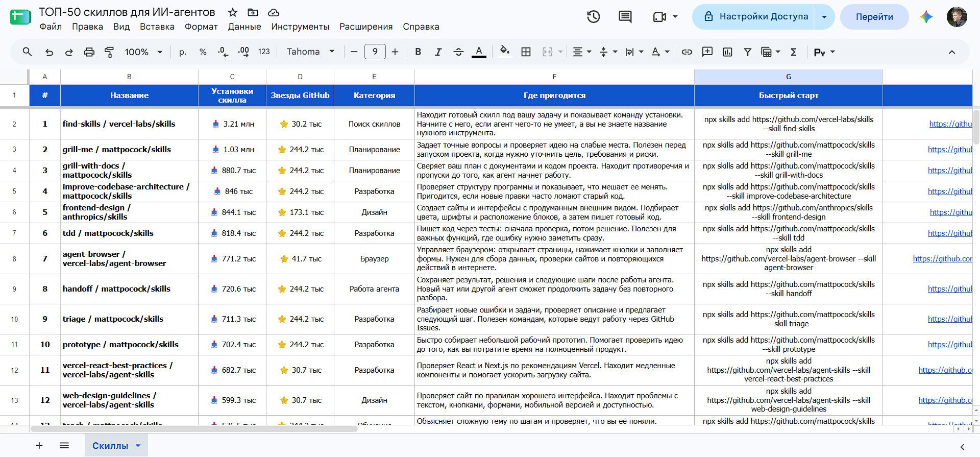The image size is (980, 457).
Task: Collapse the toolbar with the chevron
Action: click(x=951, y=52)
